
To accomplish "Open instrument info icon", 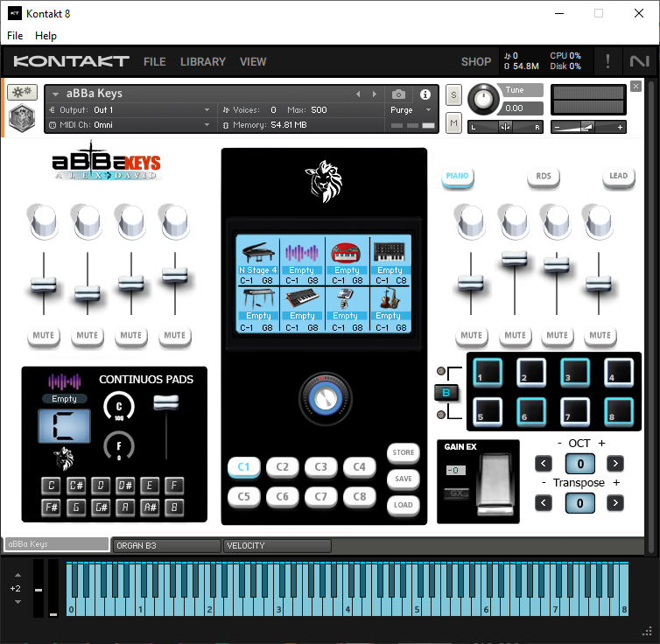I will point(425,94).
